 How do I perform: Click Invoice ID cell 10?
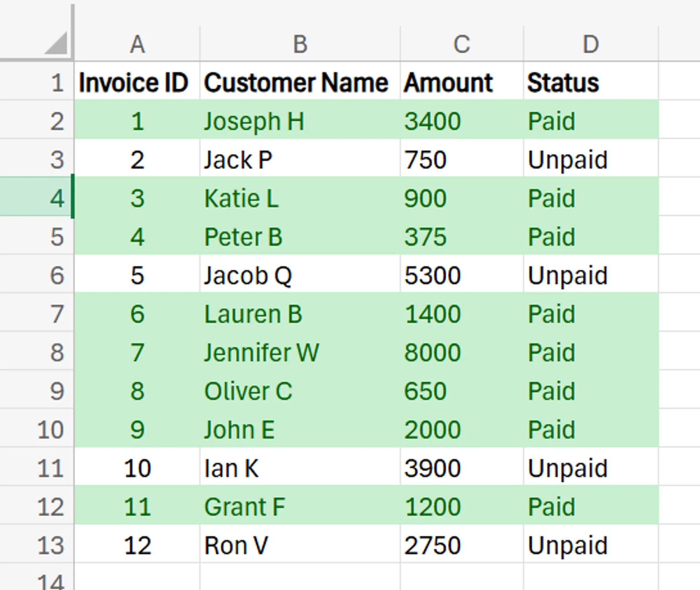point(137,467)
